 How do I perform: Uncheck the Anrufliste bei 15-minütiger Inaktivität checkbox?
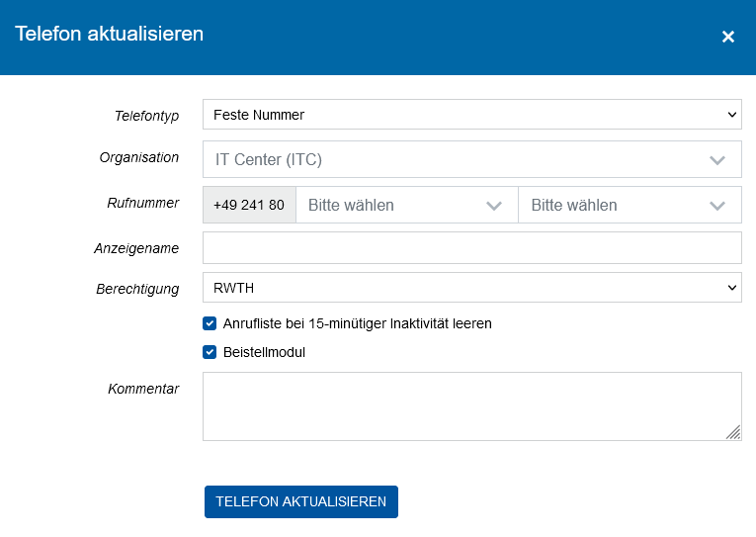coord(210,323)
